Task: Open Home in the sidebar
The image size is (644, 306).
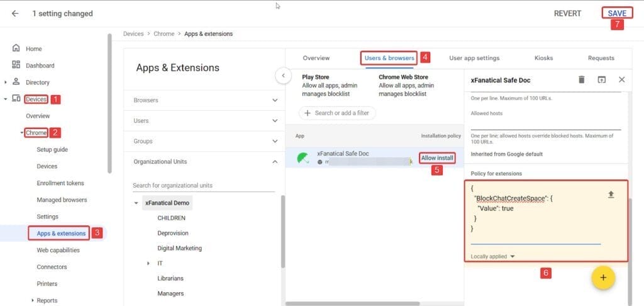Action: pos(34,48)
